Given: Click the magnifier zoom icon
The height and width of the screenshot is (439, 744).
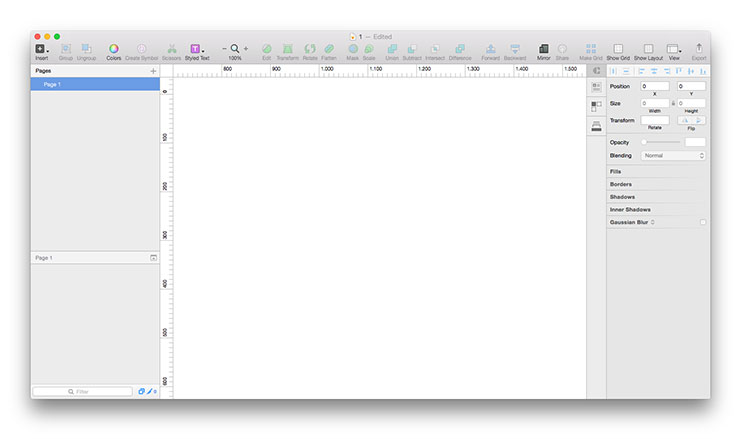Looking at the screenshot, I should (235, 48).
